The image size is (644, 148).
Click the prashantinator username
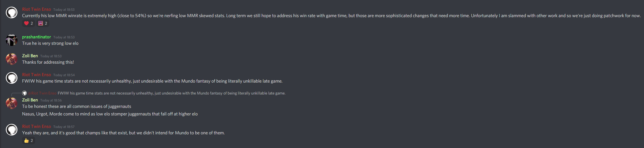point(36,37)
